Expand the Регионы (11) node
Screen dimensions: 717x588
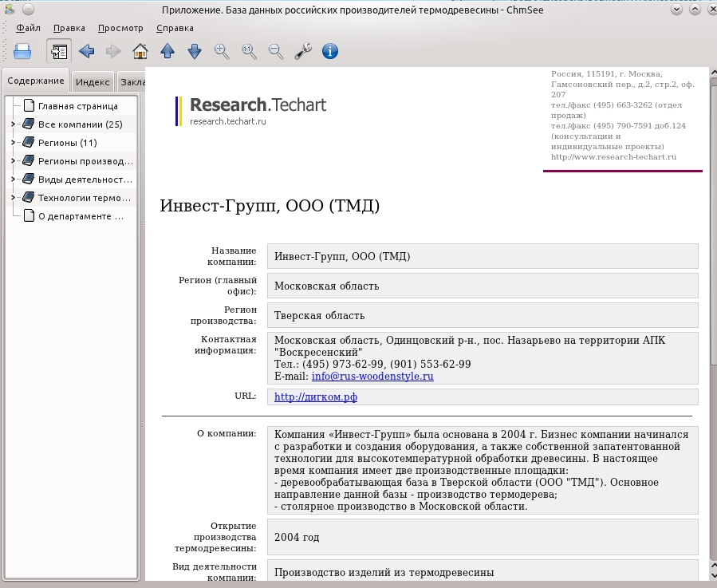(x=13, y=142)
